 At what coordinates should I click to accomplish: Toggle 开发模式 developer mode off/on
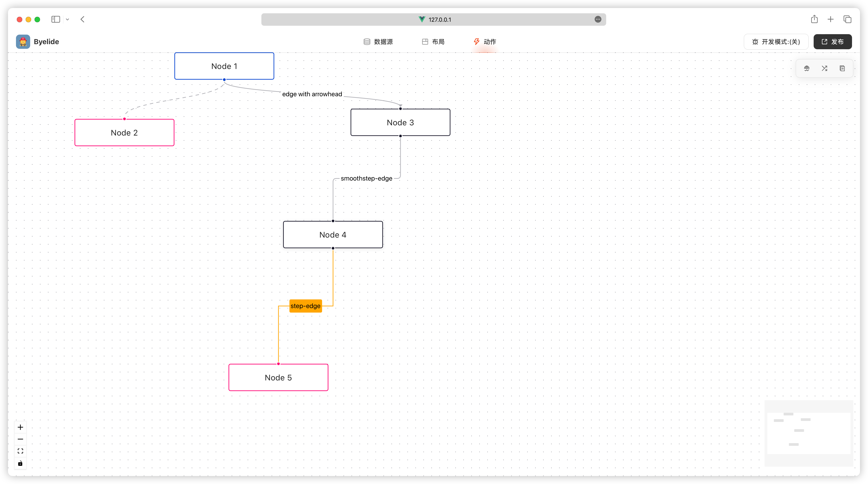[x=776, y=42]
